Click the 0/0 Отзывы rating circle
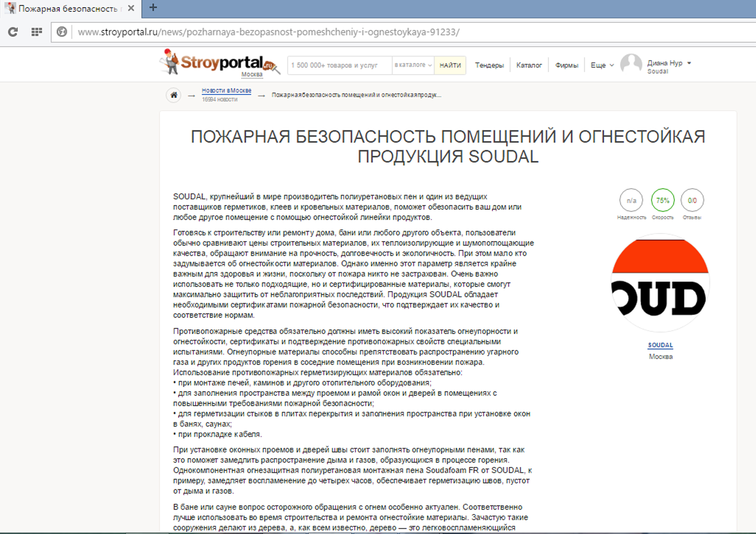 tap(692, 200)
